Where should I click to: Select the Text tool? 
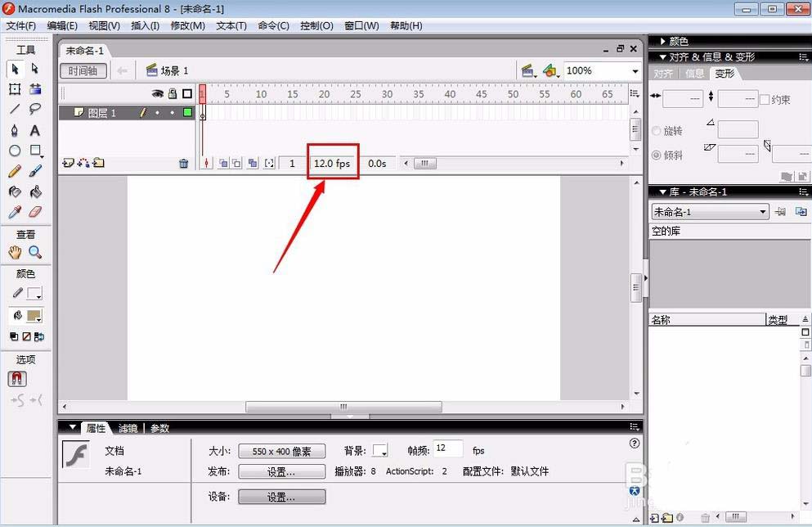coord(34,130)
